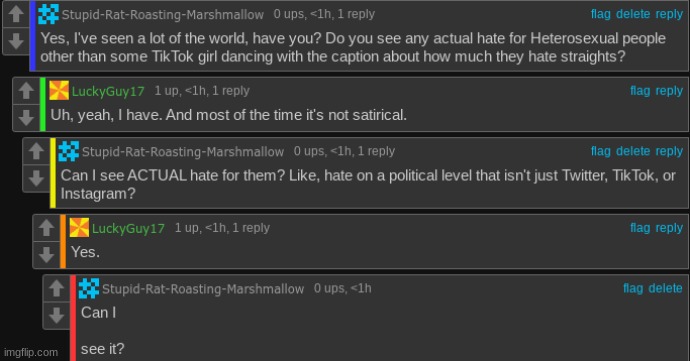Viewport: 690px width, 361px height.
Task: Open LuckyGuy17 username on 'Yes.' comment
Action: 128,228
